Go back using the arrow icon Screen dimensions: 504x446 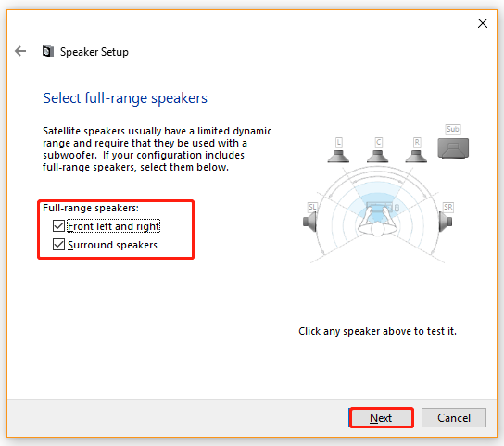coord(20,51)
